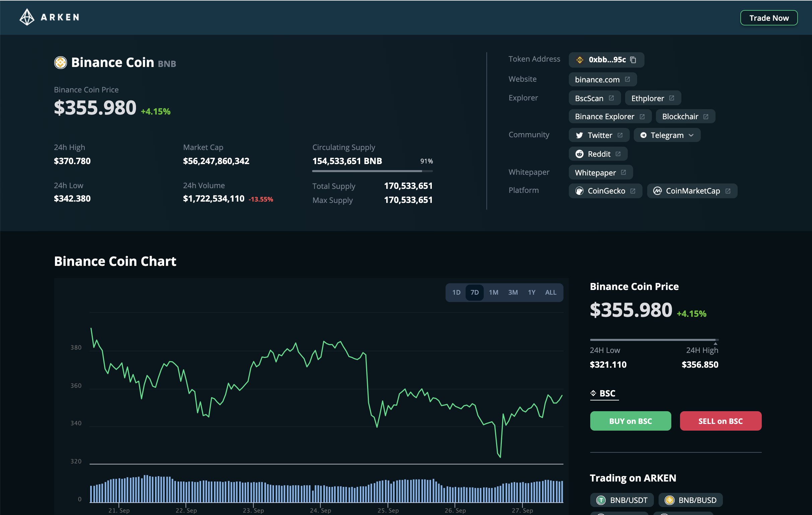Copy token address using the copy icon
This screenshot has width=812, height=515.
tap(633, 60)
